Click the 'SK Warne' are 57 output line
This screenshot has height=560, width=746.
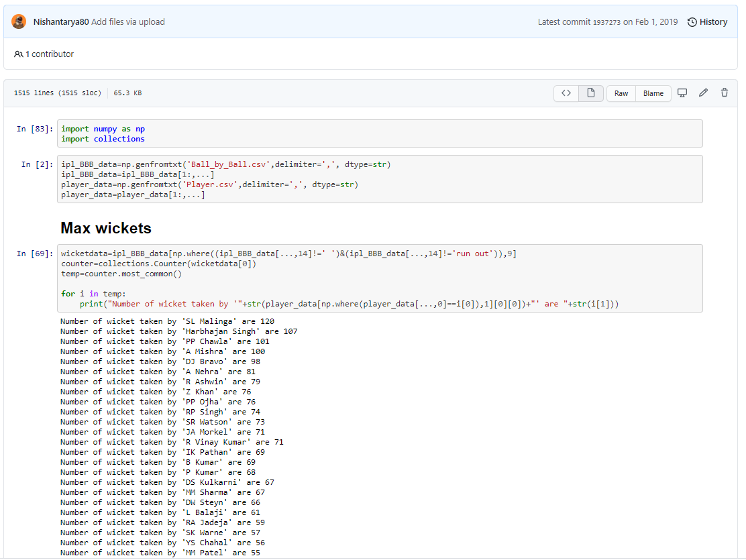pos(160,533)
